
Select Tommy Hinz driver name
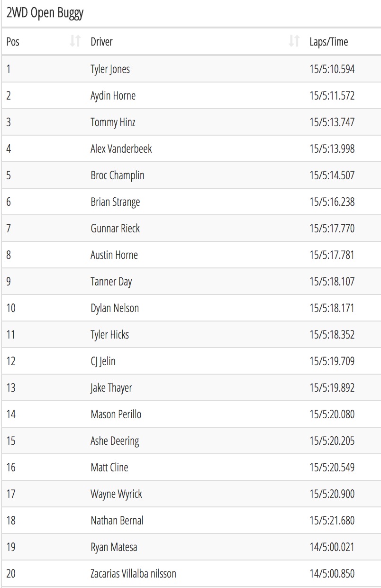point(113,122)
